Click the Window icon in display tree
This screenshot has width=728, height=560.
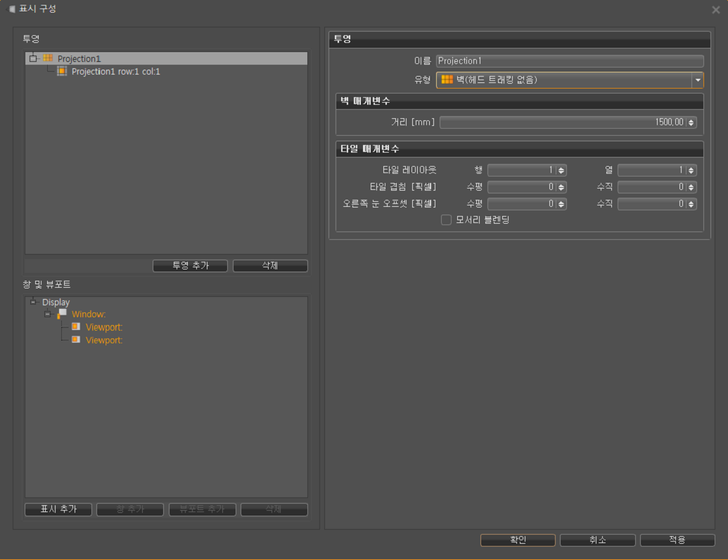click(62, 314)
